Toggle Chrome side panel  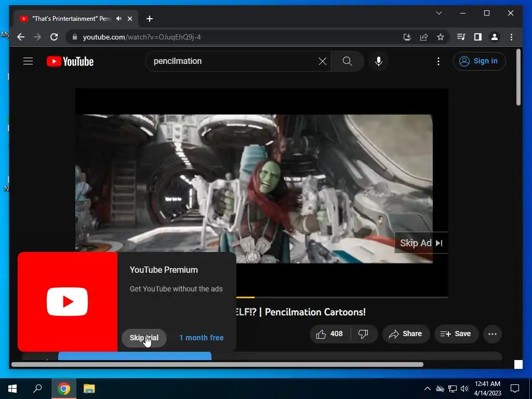478,37
